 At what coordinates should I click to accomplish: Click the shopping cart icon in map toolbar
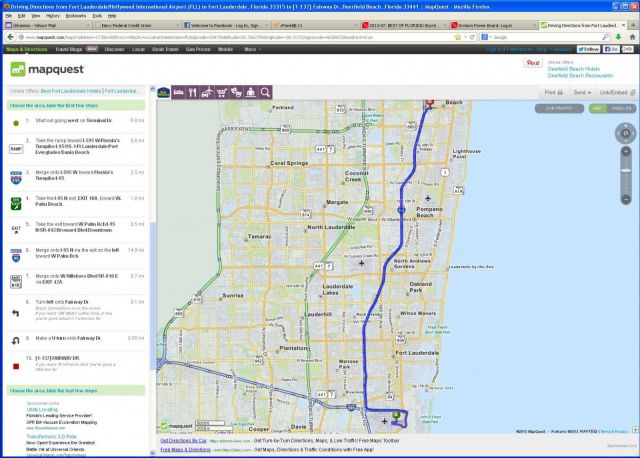pyautogui.click(x=222, y=93)
